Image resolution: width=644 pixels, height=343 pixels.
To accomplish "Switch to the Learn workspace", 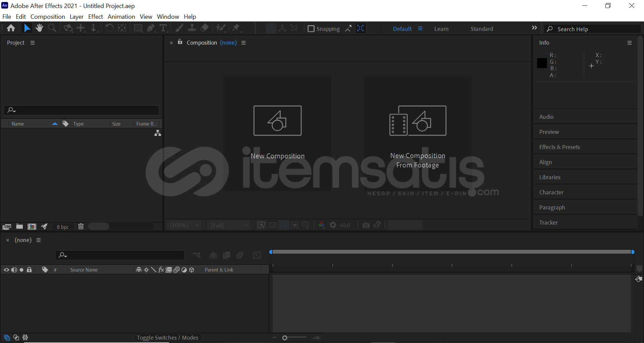I will [441, 29].
